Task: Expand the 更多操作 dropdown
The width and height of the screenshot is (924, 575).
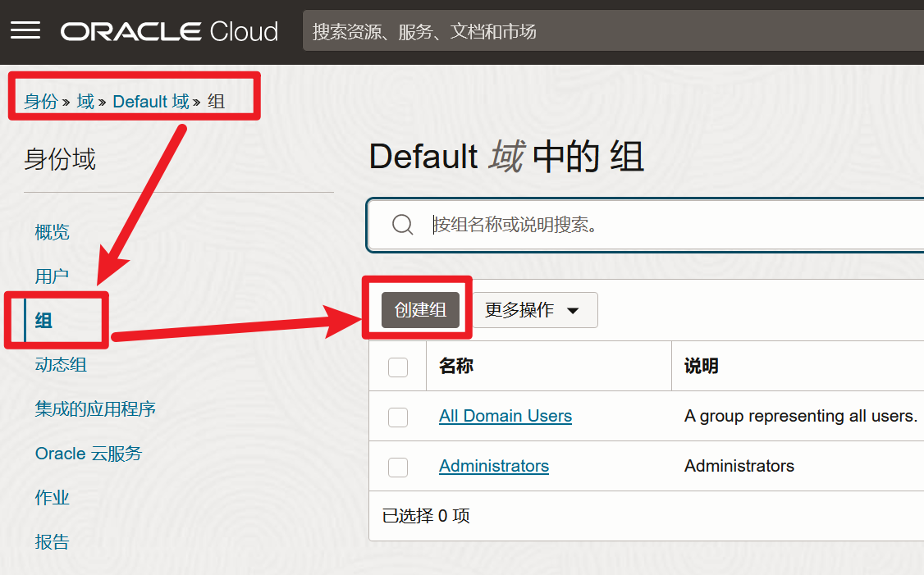Action: (535, 310)
